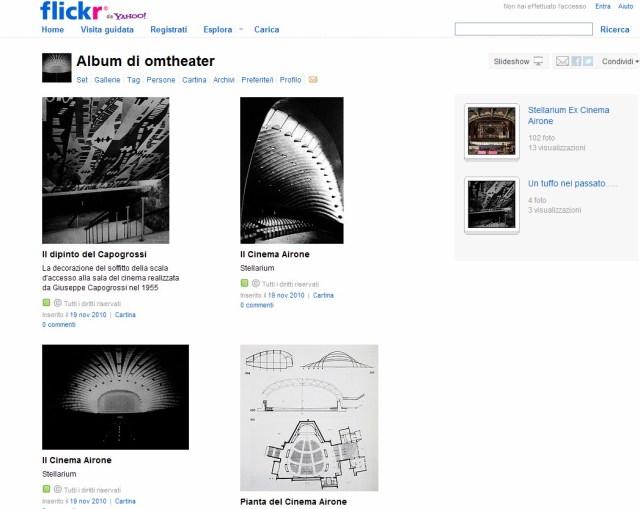The width and height of the screenshot is (640, 509).
Task: Click into the search input field
Action: click(524, 29)
